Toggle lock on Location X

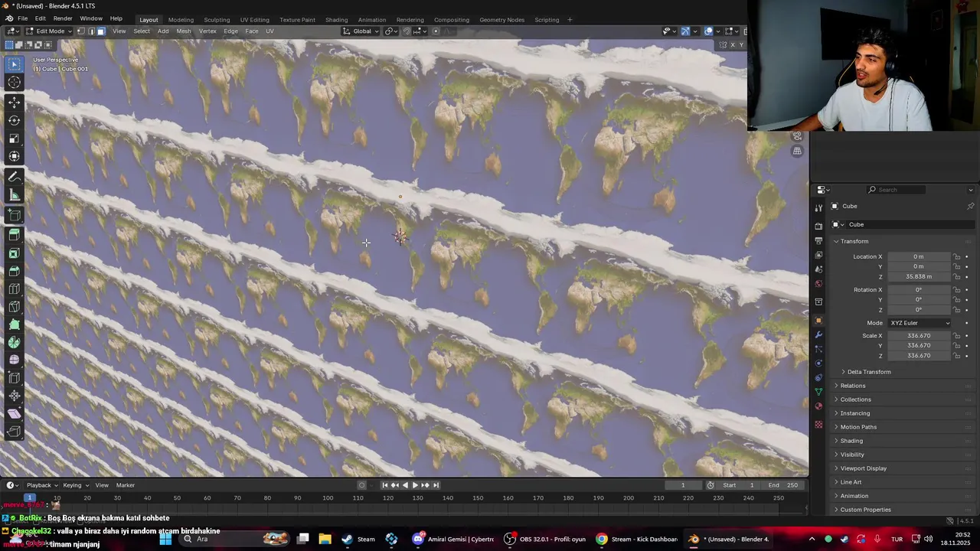956,256
